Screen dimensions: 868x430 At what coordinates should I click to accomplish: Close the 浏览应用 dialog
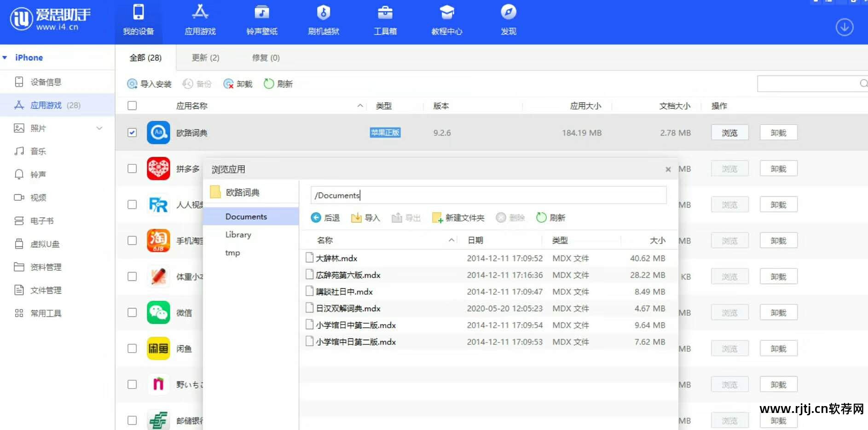(x=668, y=169)
